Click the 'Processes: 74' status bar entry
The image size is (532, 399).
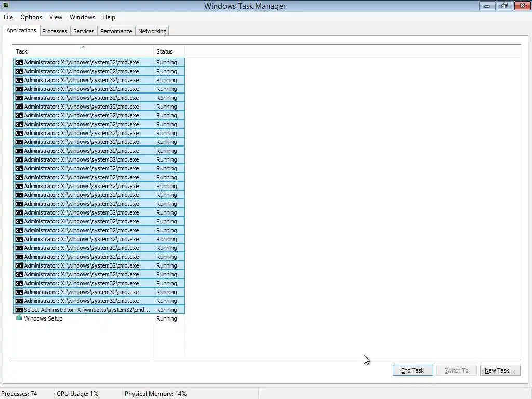tap(19, 394)
